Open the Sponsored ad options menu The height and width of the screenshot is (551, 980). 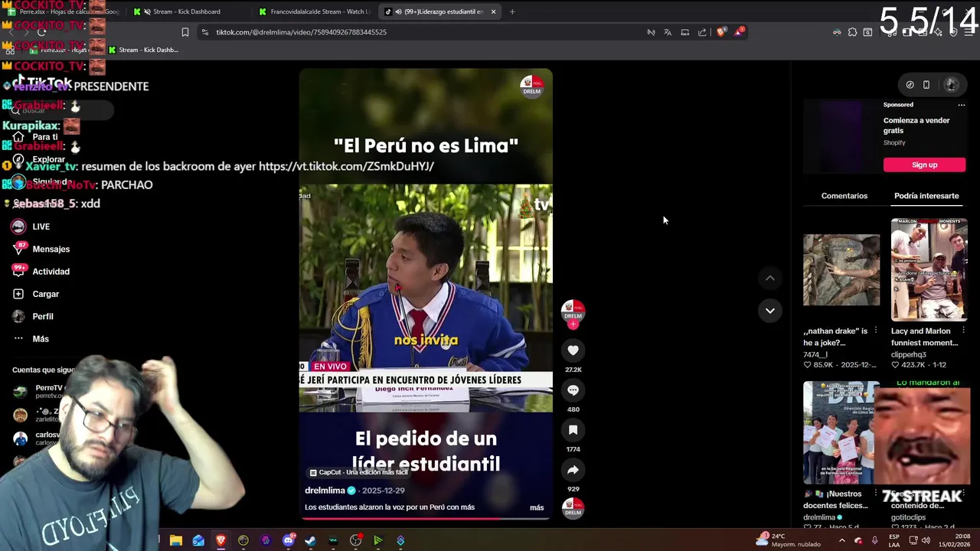click(x=962, y=105)
